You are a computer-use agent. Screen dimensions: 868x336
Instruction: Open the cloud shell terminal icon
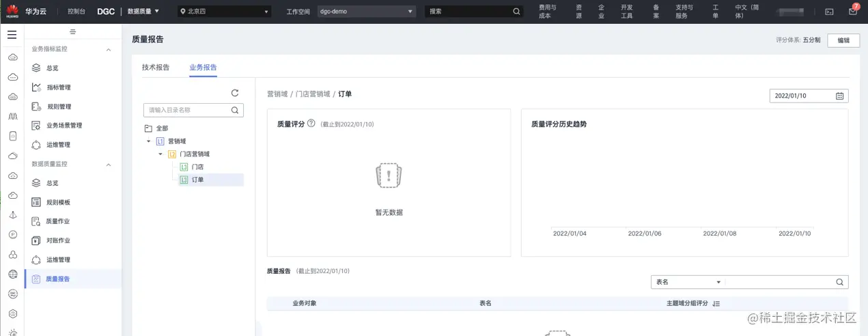tap(829, 12)
